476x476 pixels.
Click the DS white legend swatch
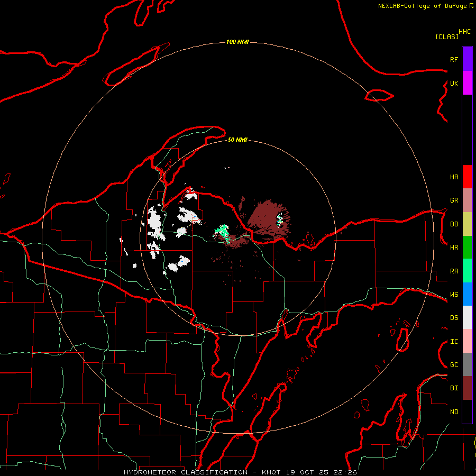point(467,317)
